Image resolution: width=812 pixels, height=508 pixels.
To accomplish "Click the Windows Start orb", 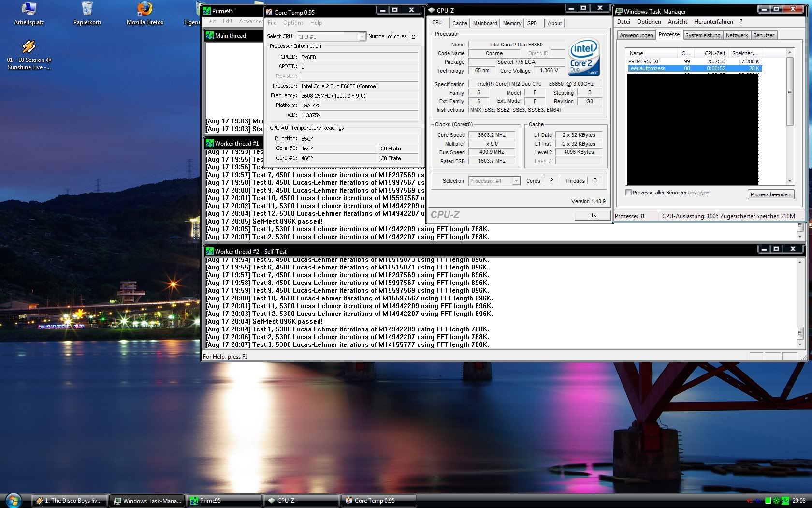I will 14,500.
